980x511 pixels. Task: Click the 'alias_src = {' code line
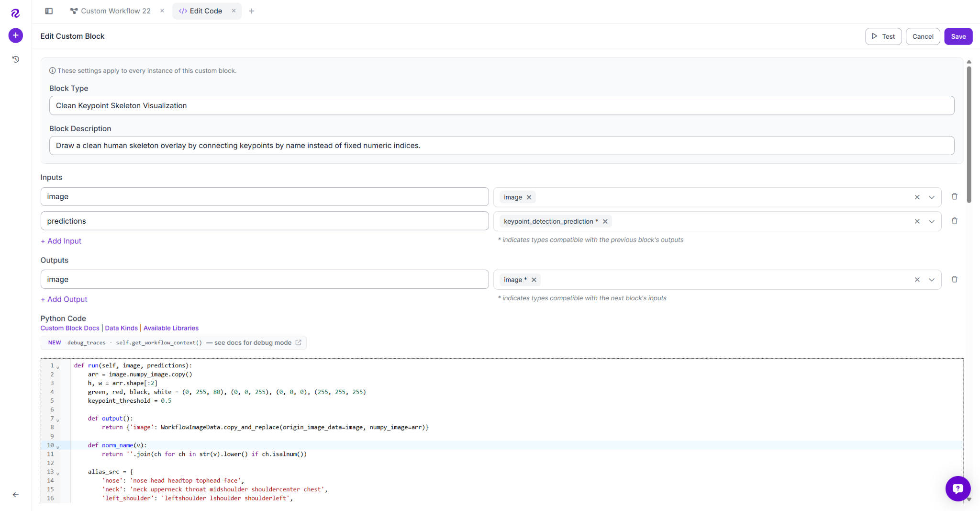click(111, 472)
